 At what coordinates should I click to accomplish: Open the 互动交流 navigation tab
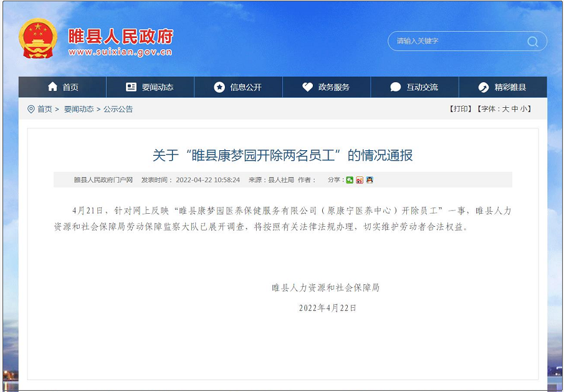pos(414,87)
